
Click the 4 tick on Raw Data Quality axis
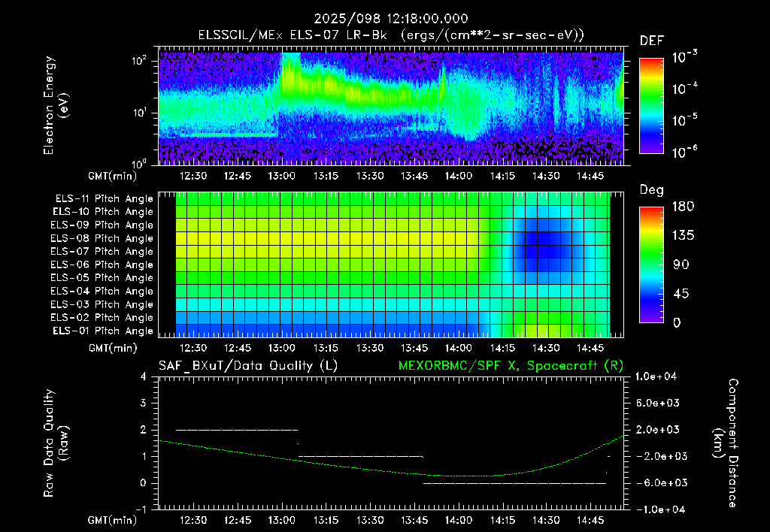[143, 376]
